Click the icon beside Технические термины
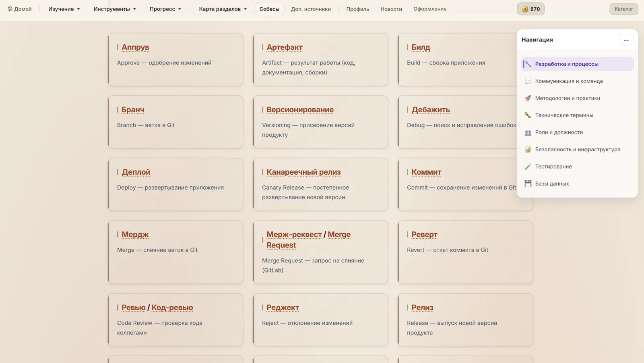This screenshot has height=363, width=644. (528, 115)
